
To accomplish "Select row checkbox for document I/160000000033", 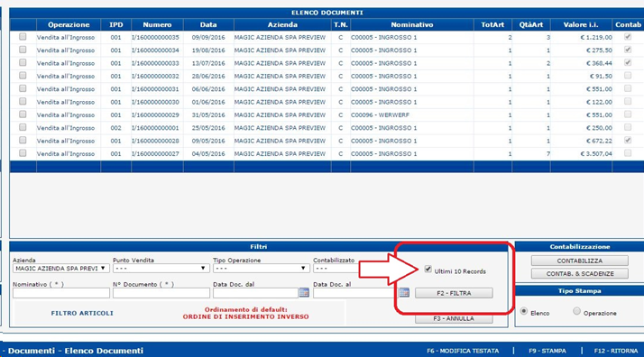I will pos(23,63).
